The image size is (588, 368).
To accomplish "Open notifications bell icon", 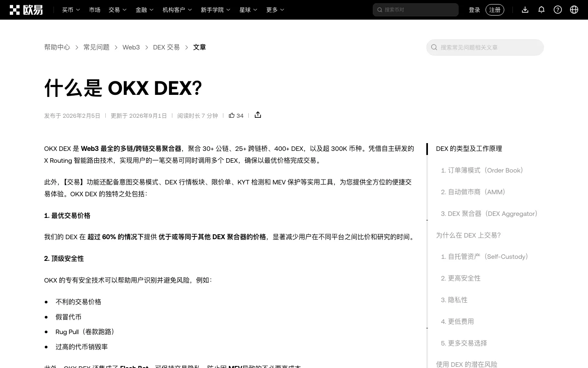I will [x=541, y=9].
